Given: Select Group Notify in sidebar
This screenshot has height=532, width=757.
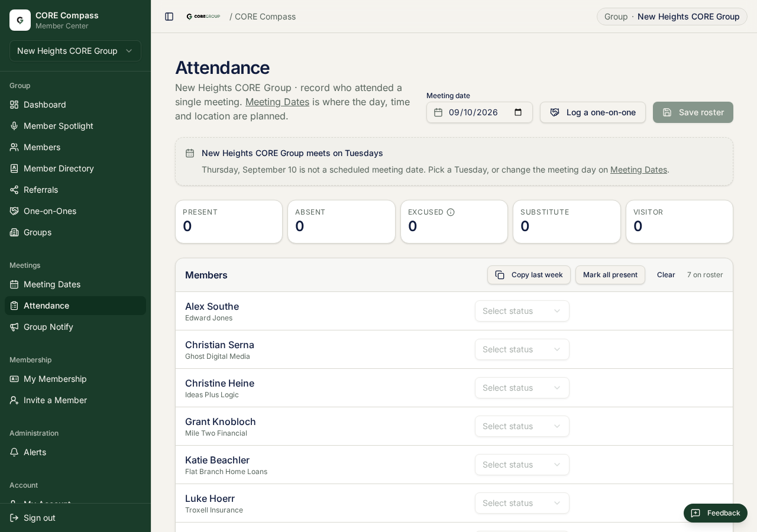Looking at the screenshot, I should point(75,327).
